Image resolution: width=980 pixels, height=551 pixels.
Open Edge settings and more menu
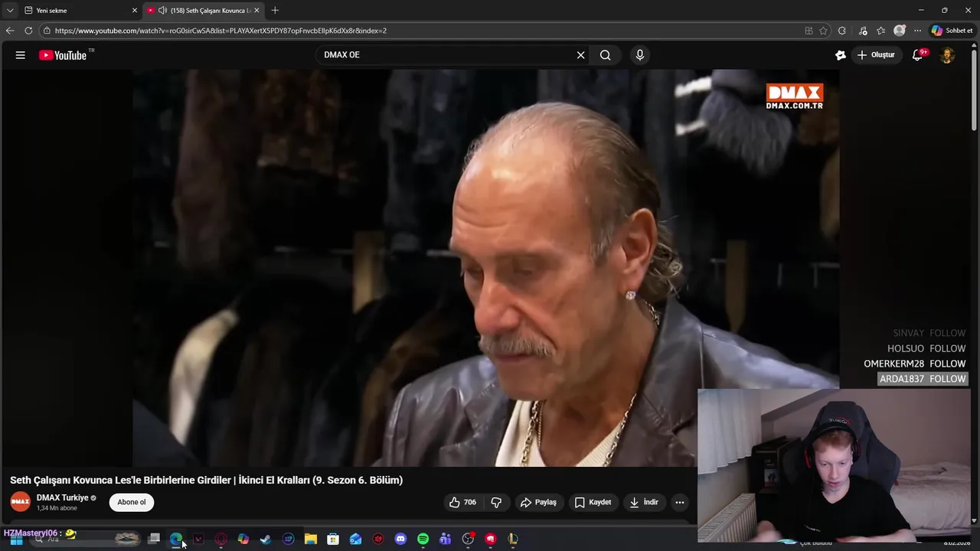click(x=917, y=31)
